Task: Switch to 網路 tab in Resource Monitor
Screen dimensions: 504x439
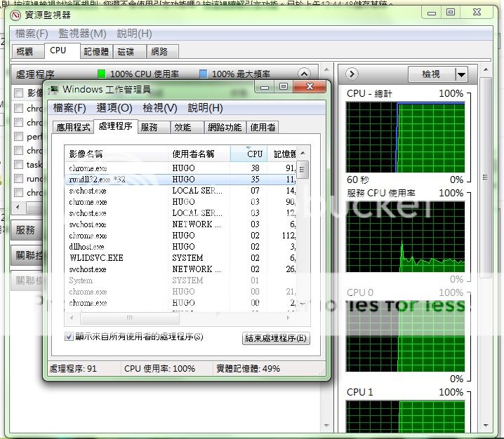Action: (x=162, y=52)
